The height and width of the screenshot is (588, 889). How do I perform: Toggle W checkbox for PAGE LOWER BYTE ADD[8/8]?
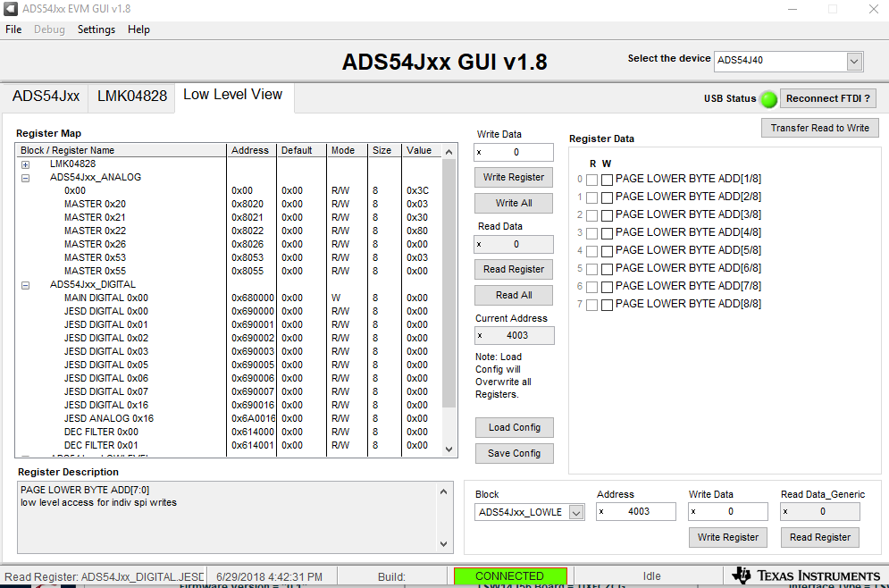[x=607, y=305]
